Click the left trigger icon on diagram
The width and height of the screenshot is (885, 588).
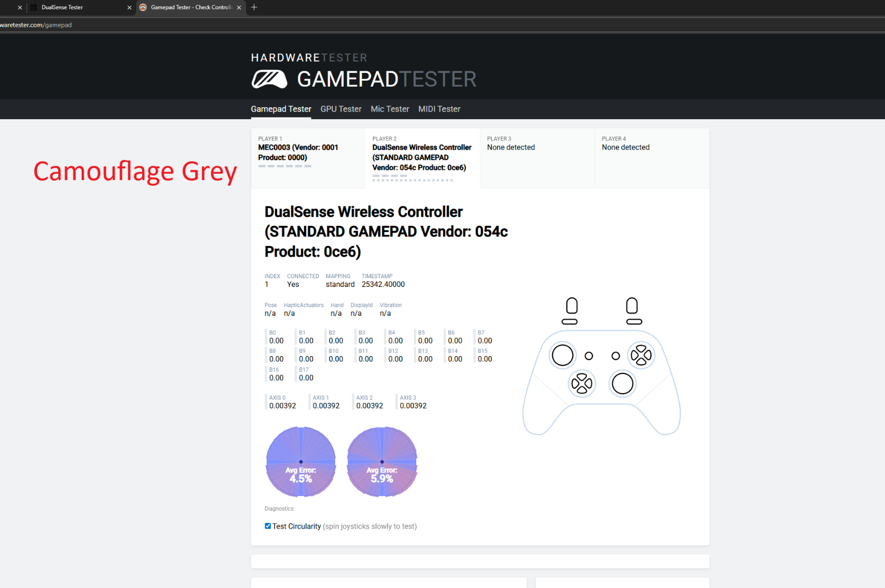coord(572,306)
